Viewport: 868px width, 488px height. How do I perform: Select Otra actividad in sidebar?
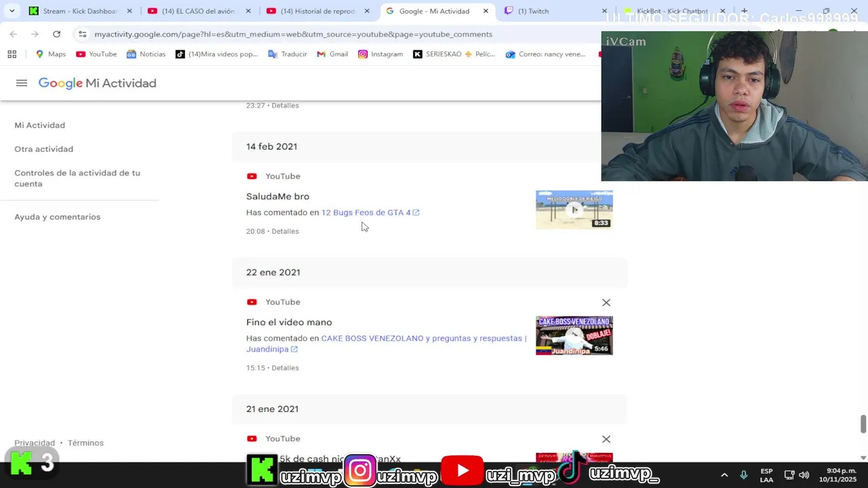[x=44, y=148]
